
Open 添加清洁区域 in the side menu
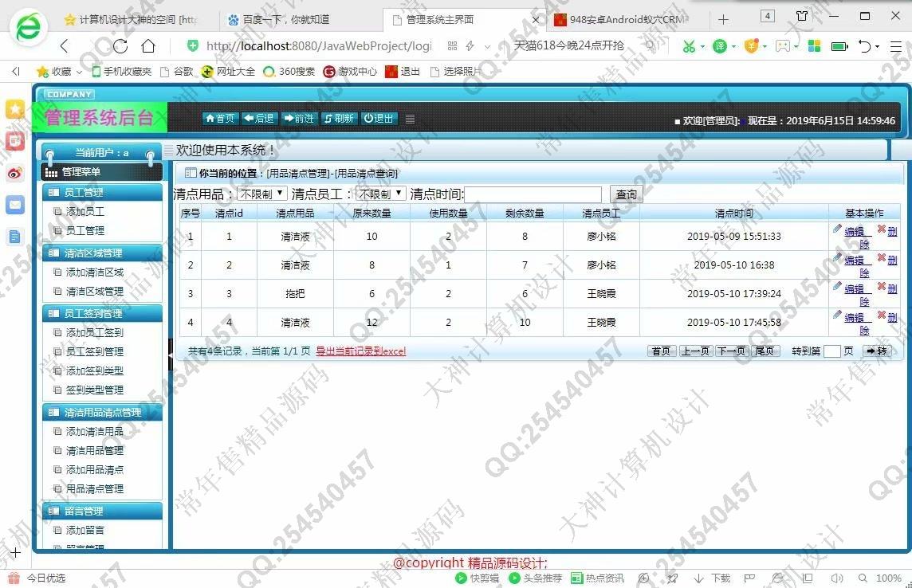click(x=94, y=272)
